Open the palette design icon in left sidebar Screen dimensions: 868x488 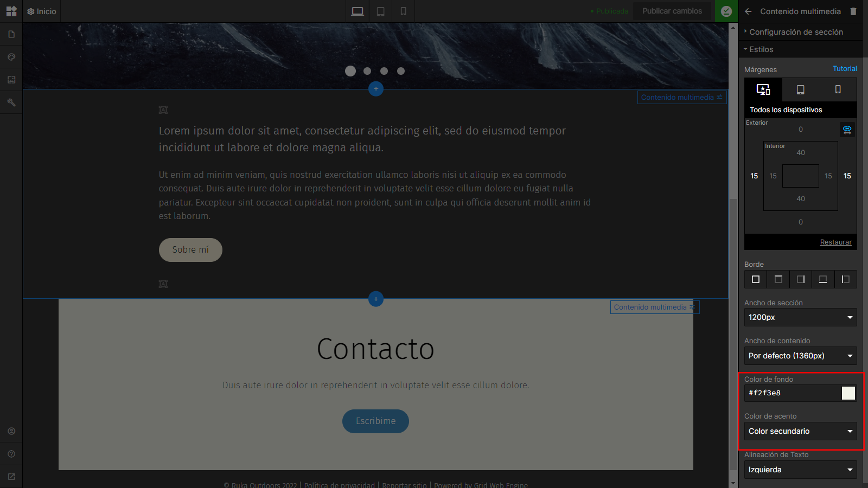point(11,57)
